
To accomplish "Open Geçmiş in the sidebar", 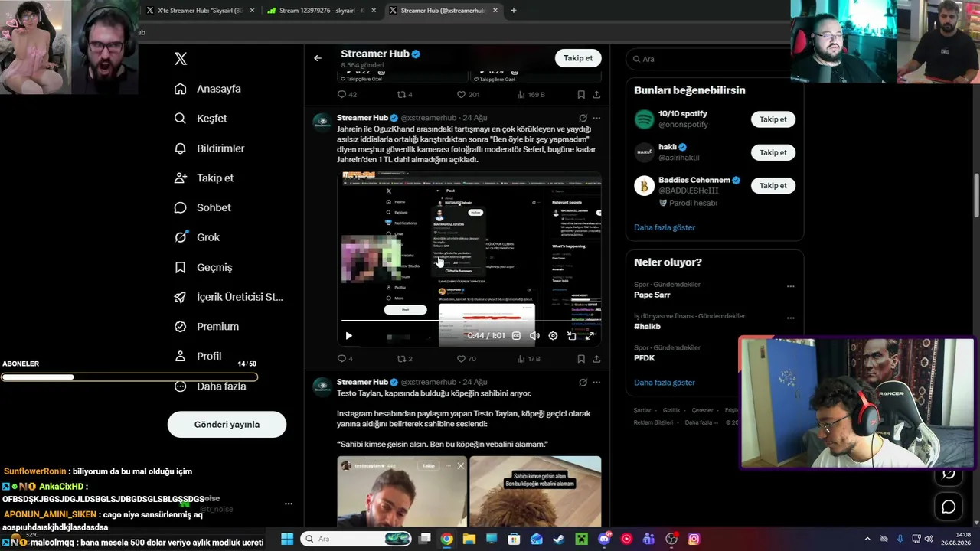I will (x=204, y=267).
